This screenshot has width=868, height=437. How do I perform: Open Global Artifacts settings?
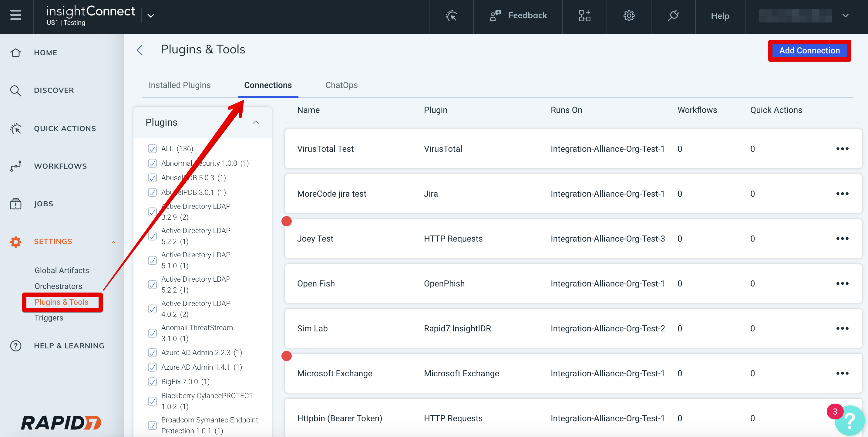[x=62, y=270]
